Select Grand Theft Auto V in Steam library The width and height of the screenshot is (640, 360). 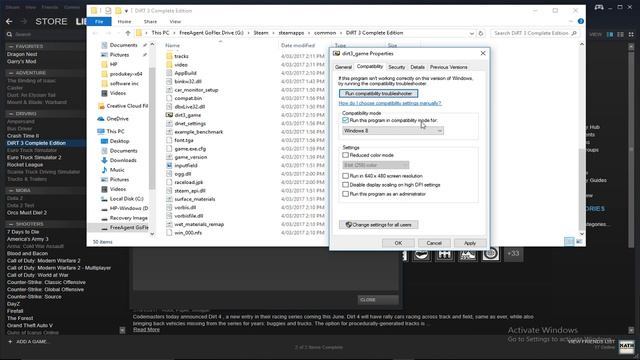29,326
